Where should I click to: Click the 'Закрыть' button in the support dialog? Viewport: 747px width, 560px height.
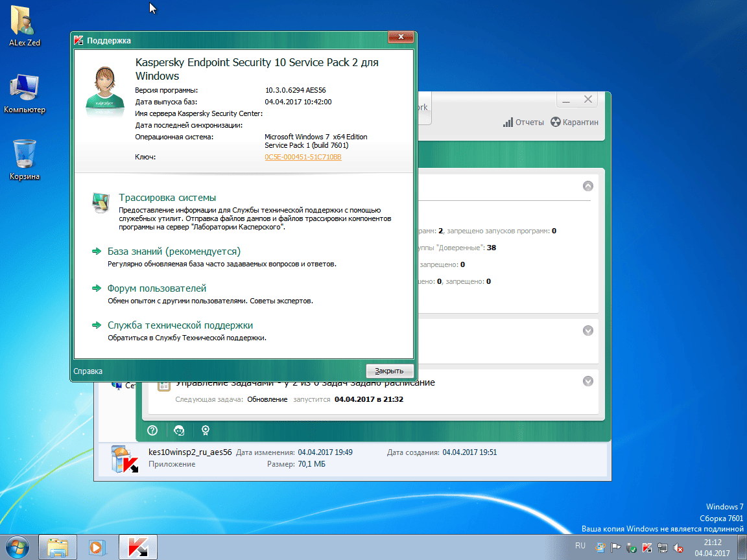click(389, 371)
